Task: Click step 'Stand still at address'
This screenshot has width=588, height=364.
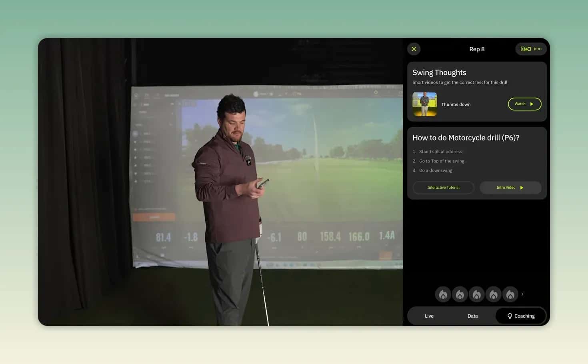Action: click(x=440, y=152)
